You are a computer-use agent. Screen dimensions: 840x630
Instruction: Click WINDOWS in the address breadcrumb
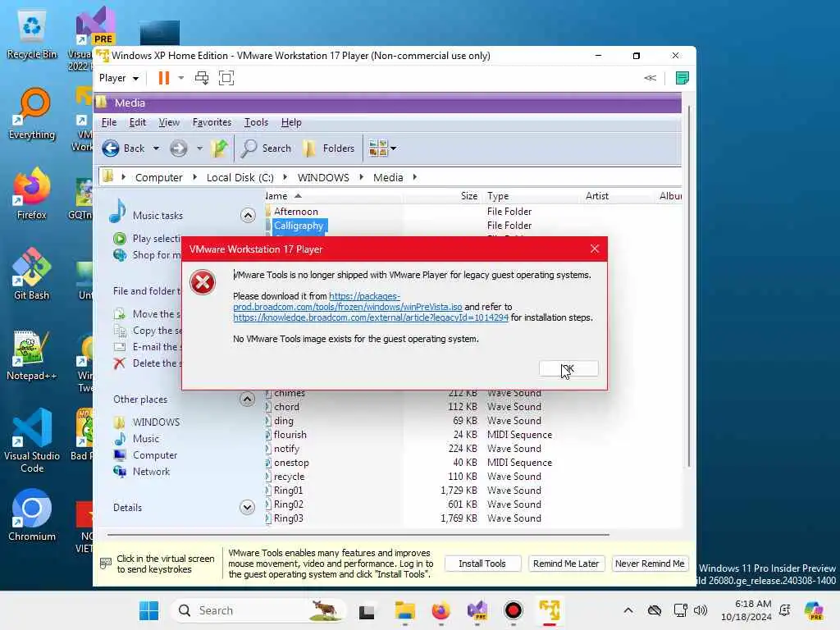[323, 177]
